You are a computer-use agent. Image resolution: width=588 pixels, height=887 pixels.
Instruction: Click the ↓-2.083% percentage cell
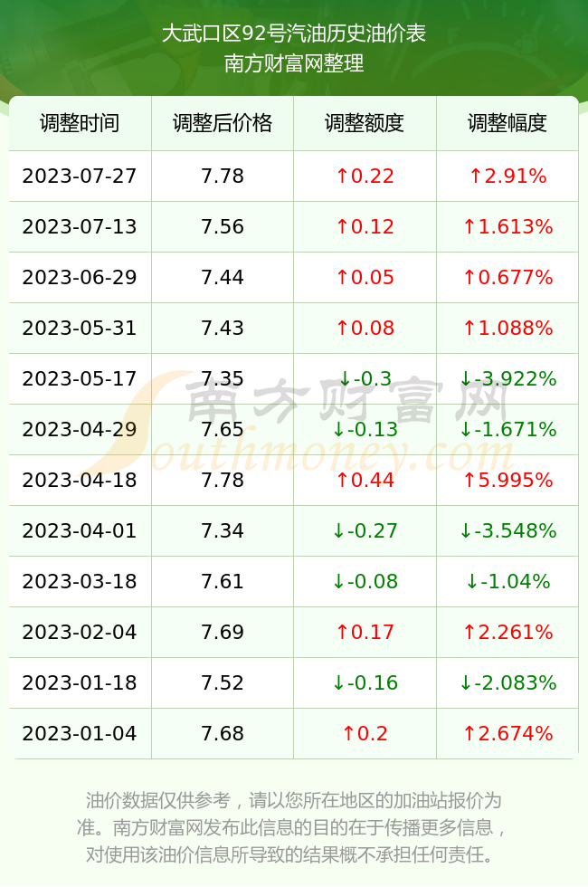click(x=507, y=683)
